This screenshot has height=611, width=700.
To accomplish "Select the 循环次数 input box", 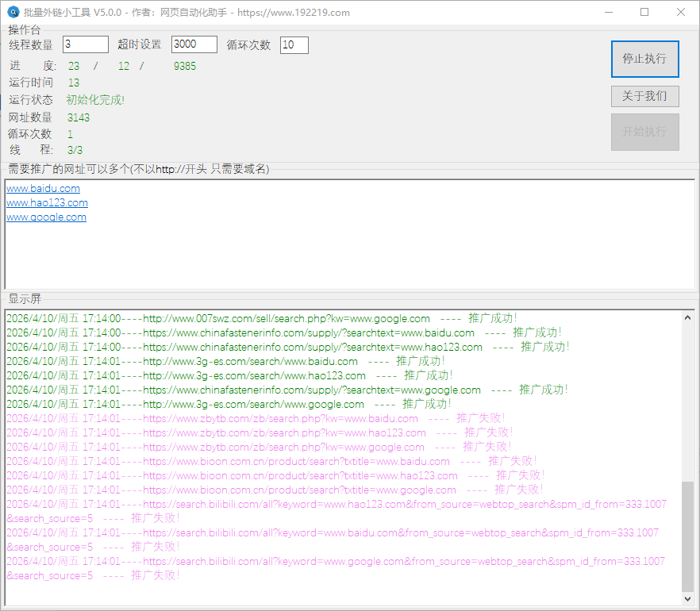I will (x=294, y=44).
